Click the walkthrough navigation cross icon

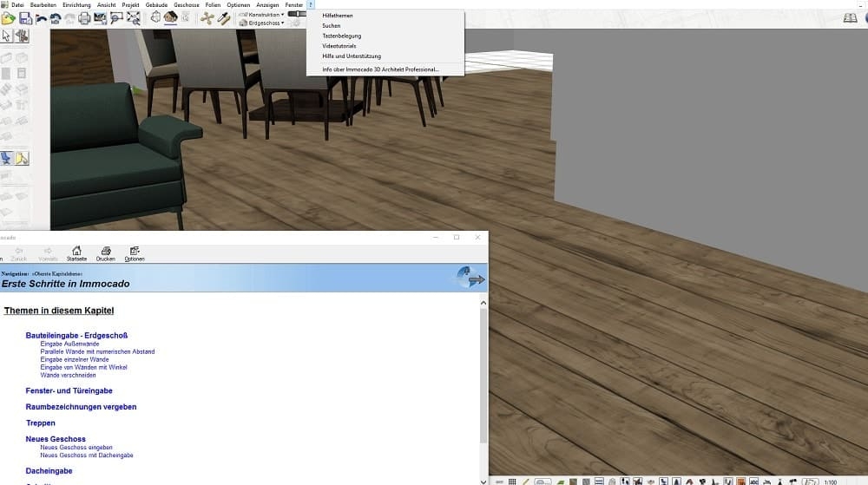pyautogui.click(x=207, y=18)
